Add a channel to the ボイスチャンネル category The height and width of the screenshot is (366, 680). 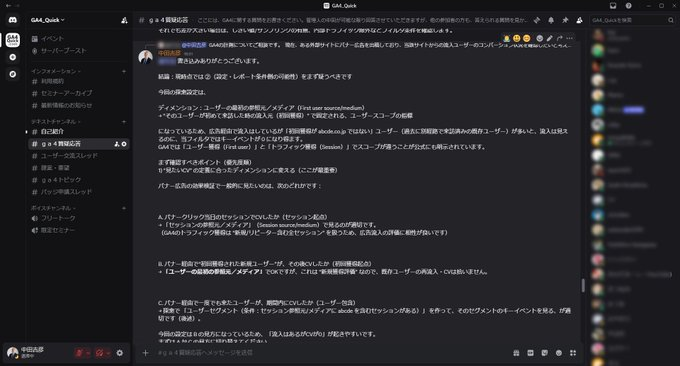coord(124,208)
